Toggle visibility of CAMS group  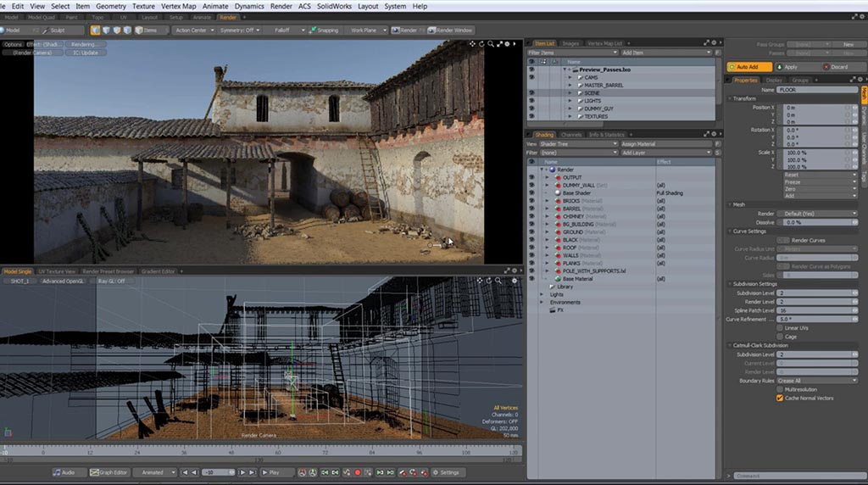point(531,77)
